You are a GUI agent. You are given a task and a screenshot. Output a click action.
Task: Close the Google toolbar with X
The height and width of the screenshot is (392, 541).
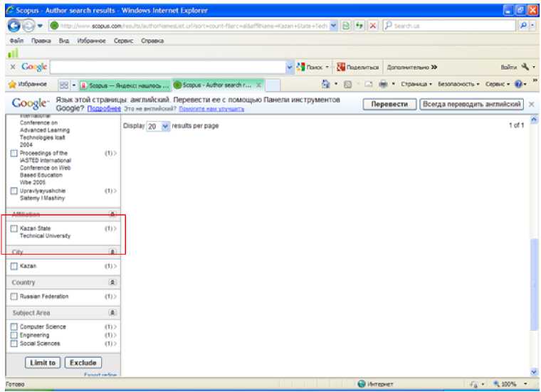coord(12,67)
